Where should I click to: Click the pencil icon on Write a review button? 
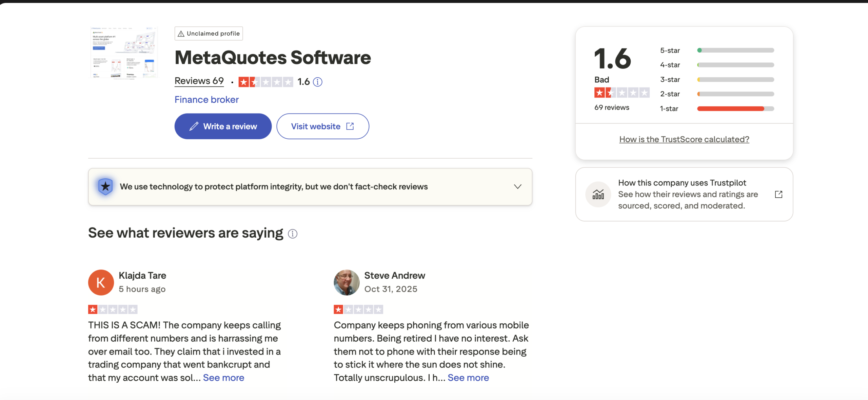(x=194, y=126)
